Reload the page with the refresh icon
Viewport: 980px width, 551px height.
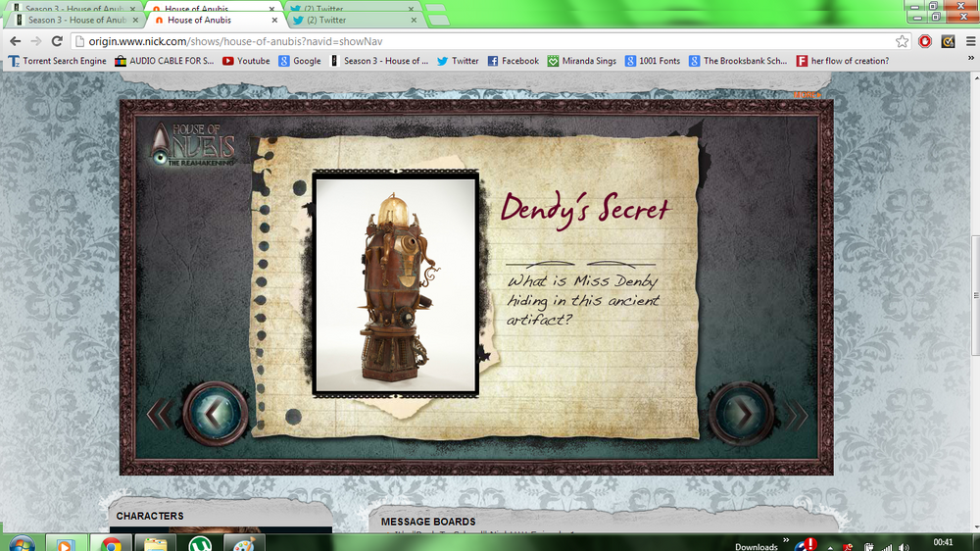(57, 41)
